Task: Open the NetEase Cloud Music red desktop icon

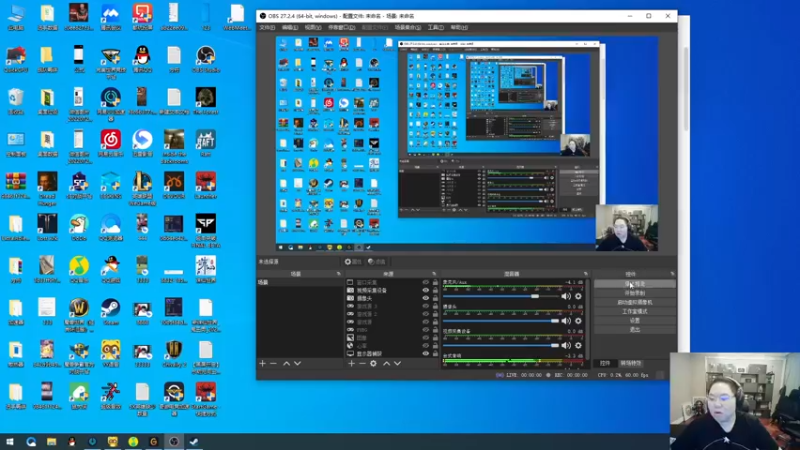Action: [x=111, y=143]
